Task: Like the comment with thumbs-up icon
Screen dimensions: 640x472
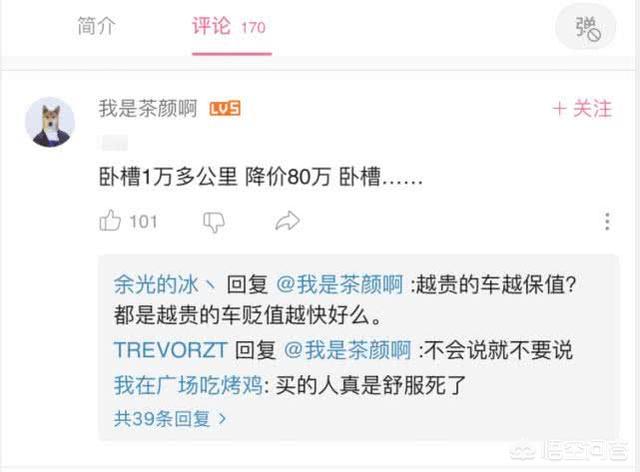Action: click(x=110, y=221)
